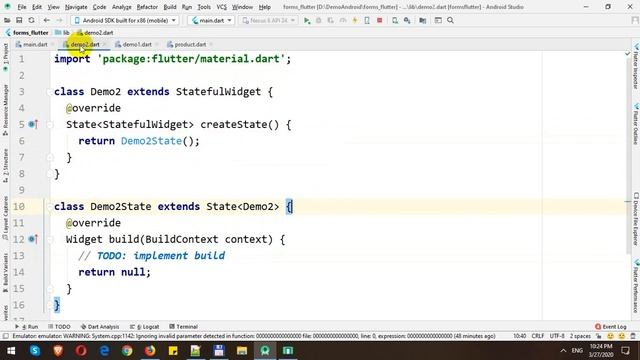
Task: Open the AVD Manager icon
Action: pyautogui.click(x=395, y=20)
